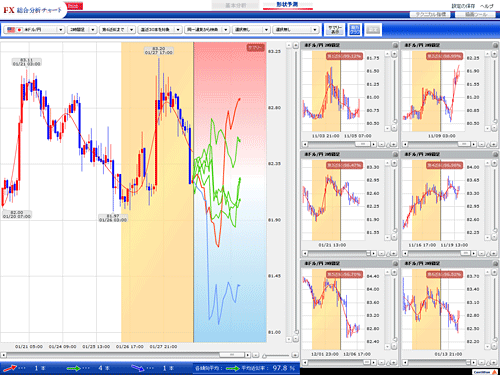Click horizontal plus button in 11/09 03:00 panel
This screenshot has height=375, width=500.
(494, 144)
